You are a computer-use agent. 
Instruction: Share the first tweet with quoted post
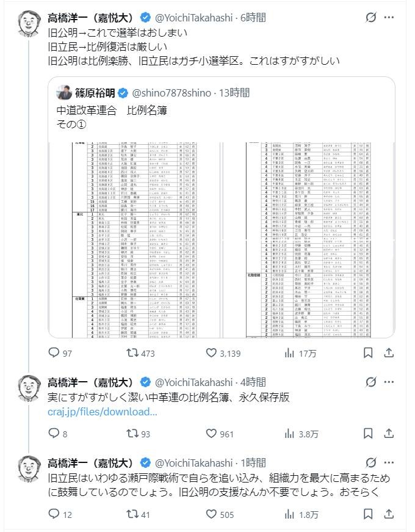tap(389, 353)
